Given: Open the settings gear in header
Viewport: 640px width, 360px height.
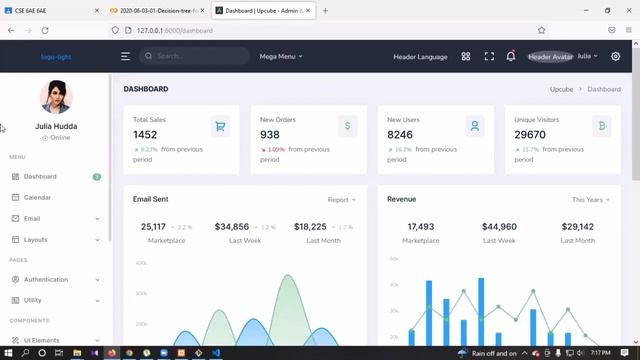Looking at the screenshot, I should (x=616, y=56).
